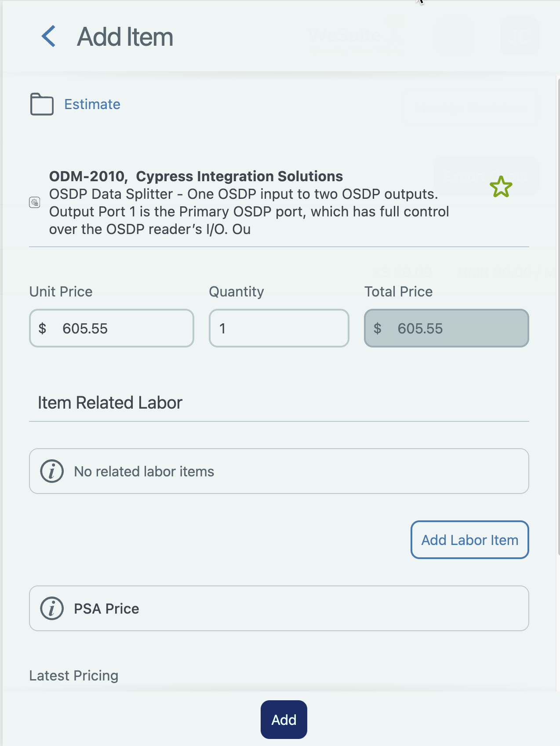Expand the PSA Price panel
The height and width of the screenshot is (746, 560).
(279, 608)
